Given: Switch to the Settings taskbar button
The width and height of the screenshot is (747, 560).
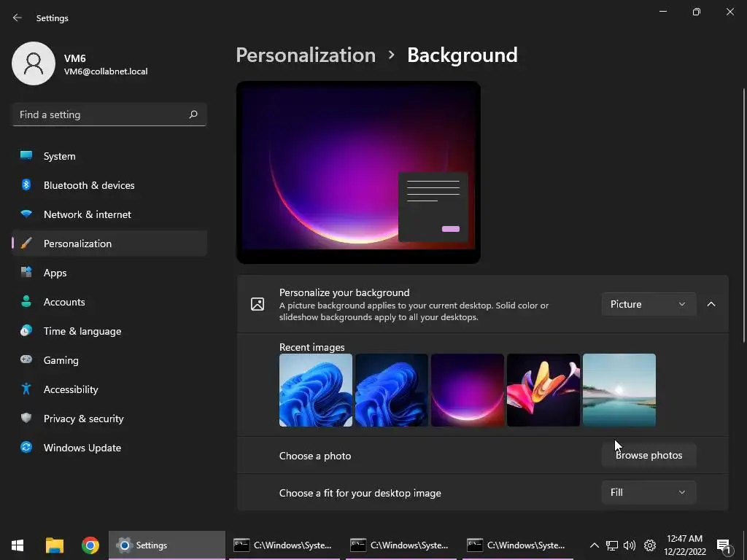Looking at the screenshot, I should click(x=167, y=545).
